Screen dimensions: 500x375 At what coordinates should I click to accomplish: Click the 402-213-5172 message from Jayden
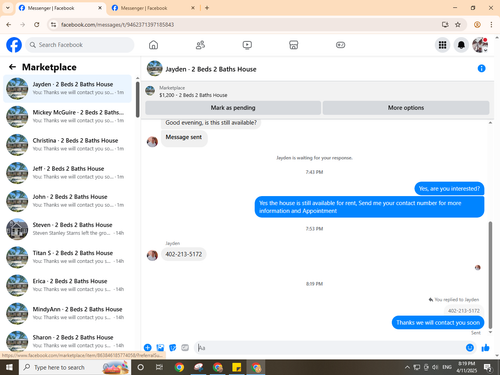(184, 254)
